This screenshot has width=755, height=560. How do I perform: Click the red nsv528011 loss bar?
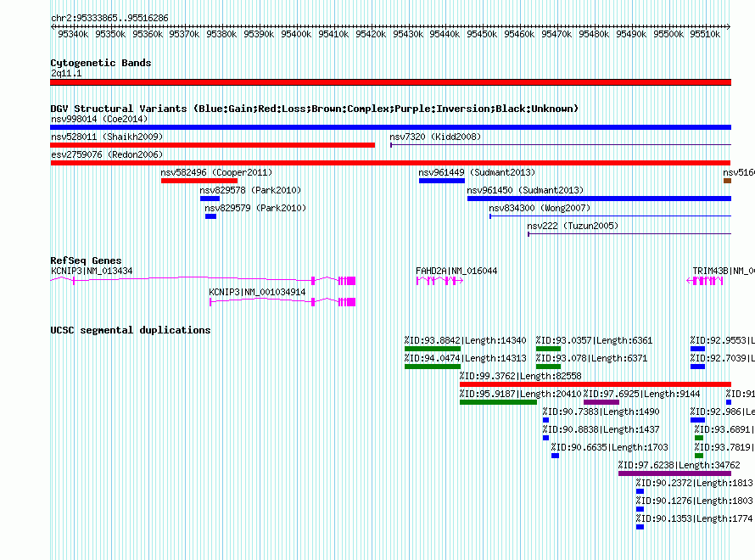click(212, 145)
